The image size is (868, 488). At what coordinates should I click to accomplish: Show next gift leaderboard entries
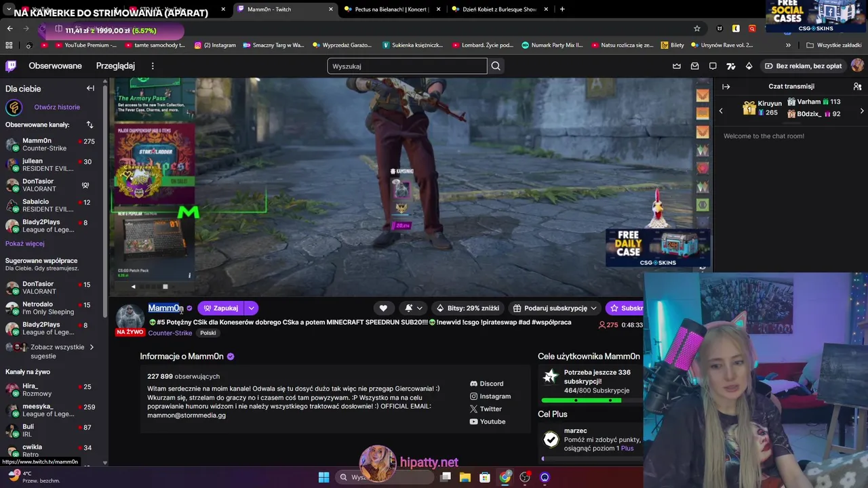click(x=862, y=110)
